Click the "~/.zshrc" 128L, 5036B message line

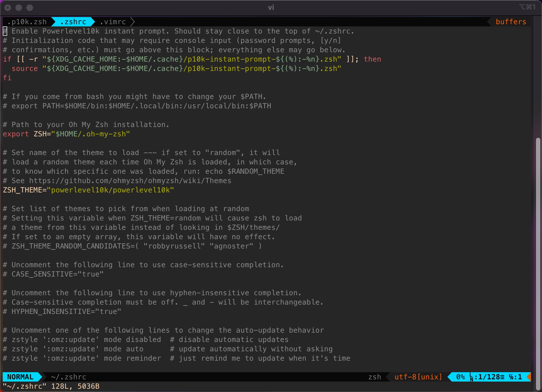point(51,386)
